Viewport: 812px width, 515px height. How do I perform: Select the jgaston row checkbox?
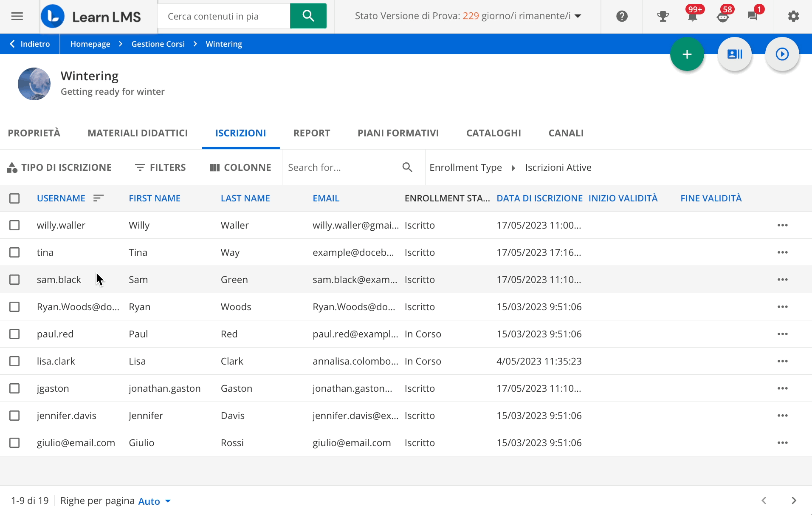[x=14, y=388]
